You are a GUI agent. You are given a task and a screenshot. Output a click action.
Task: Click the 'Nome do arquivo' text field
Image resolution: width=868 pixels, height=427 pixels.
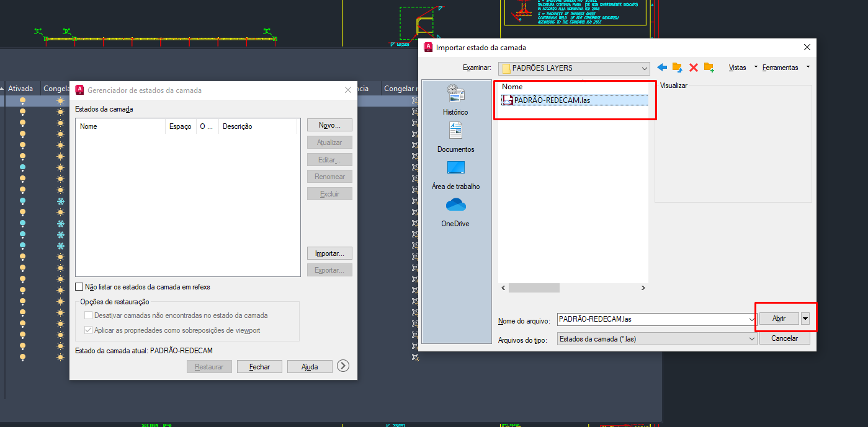click(651, 319)
